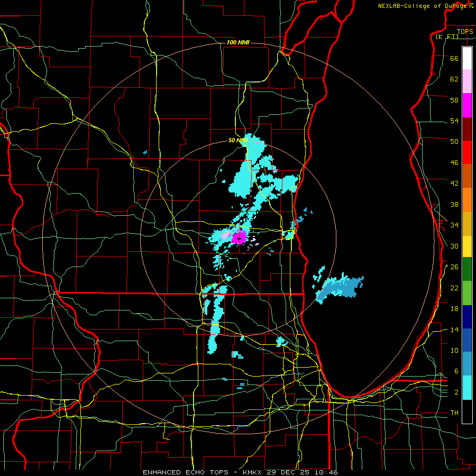The height and width of the screenshot is (476, 476).
Task: Click the legend value "6"
Action: [456, 371]
